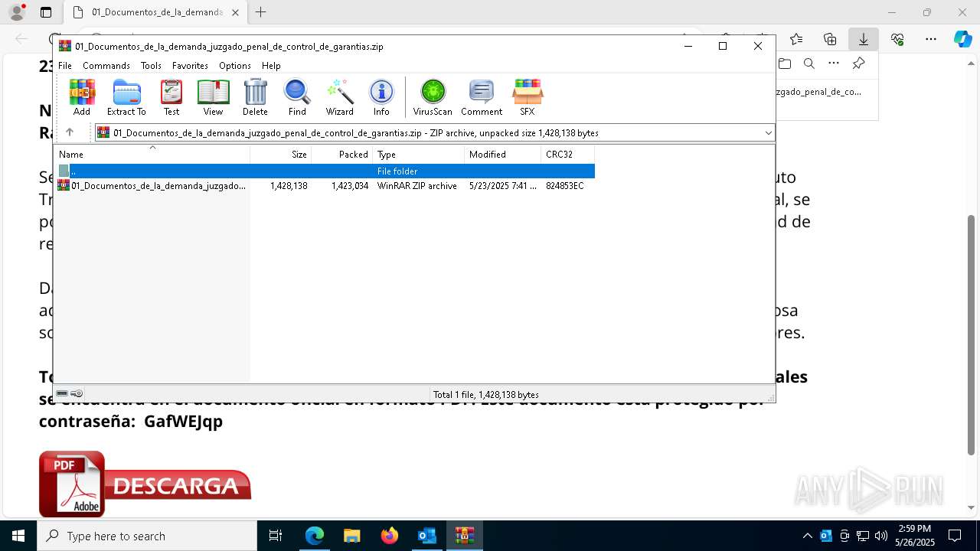The height and width of the screenshot is (551, 980).
Task: Open Outlook from taskbar
Action: 426,536
